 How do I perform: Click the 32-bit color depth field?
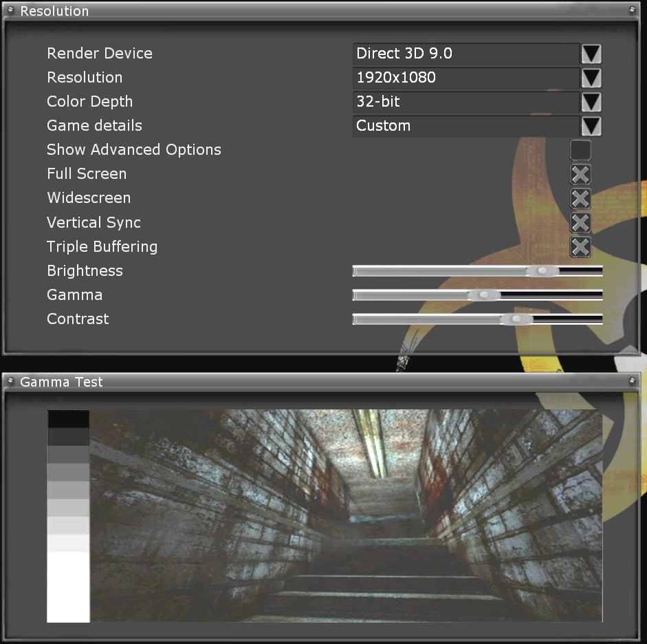(466, 102)
